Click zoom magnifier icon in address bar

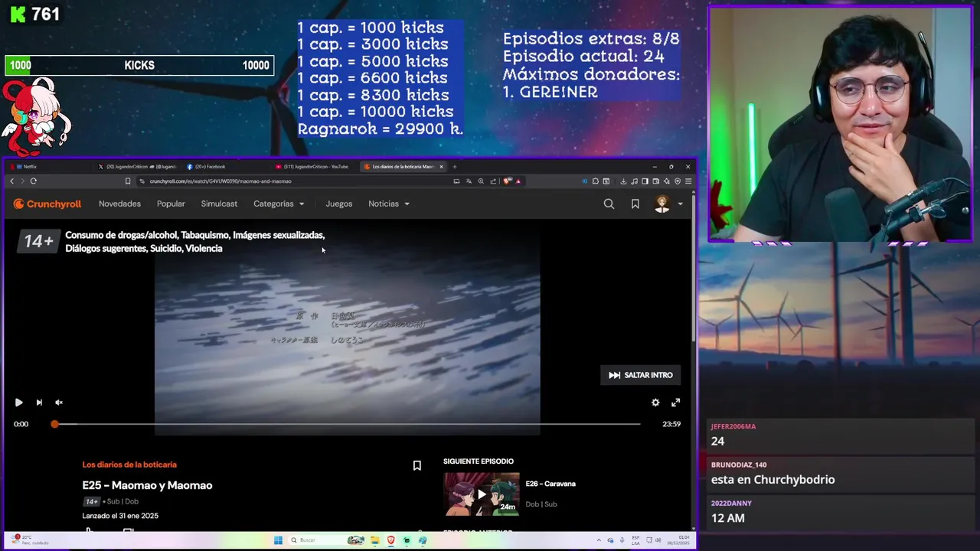click(481, 181)
